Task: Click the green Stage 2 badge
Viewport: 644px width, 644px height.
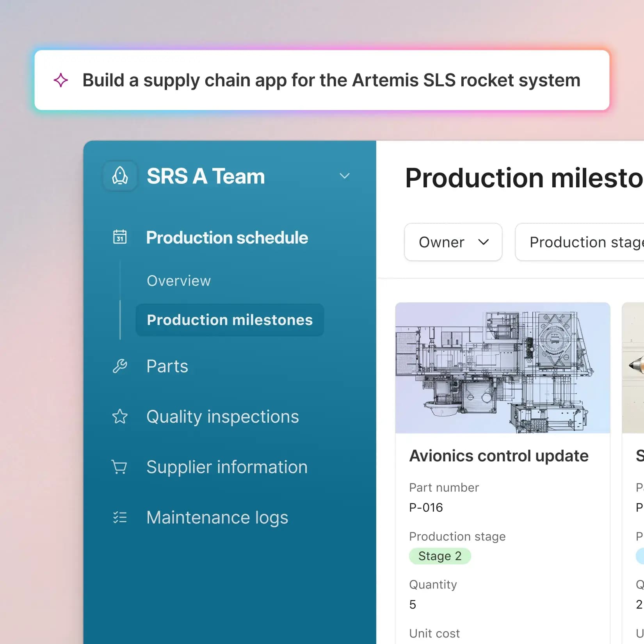Action: [440, 556]
